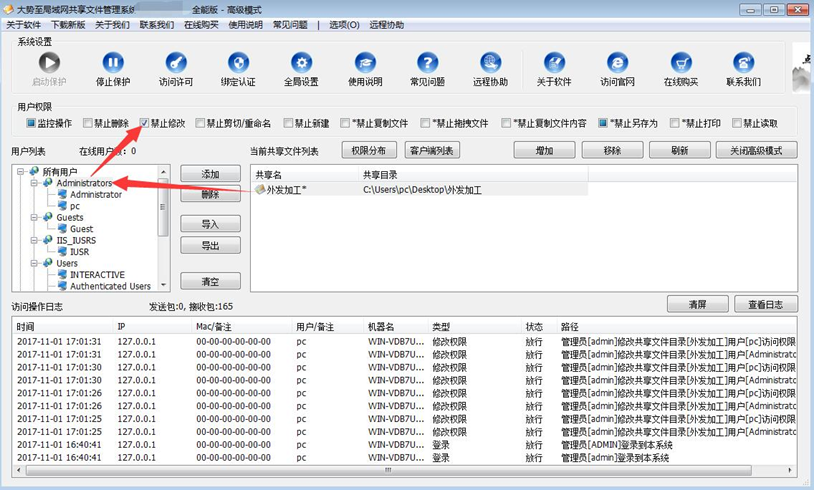Collapse the Administrators tree node
Image resolution: width=814 pixels, height=490 pixels.
coord(34,183)
